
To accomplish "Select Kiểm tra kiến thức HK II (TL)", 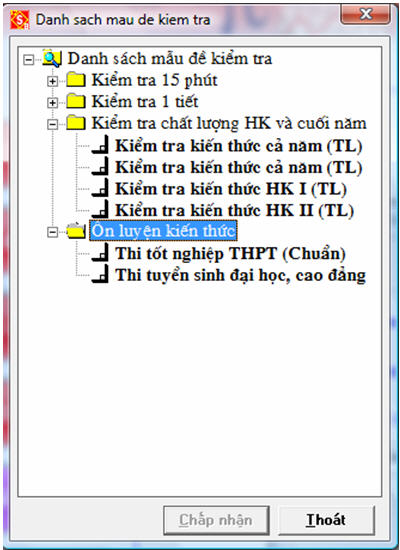I will pyautogui.click(x=234, y=211).
